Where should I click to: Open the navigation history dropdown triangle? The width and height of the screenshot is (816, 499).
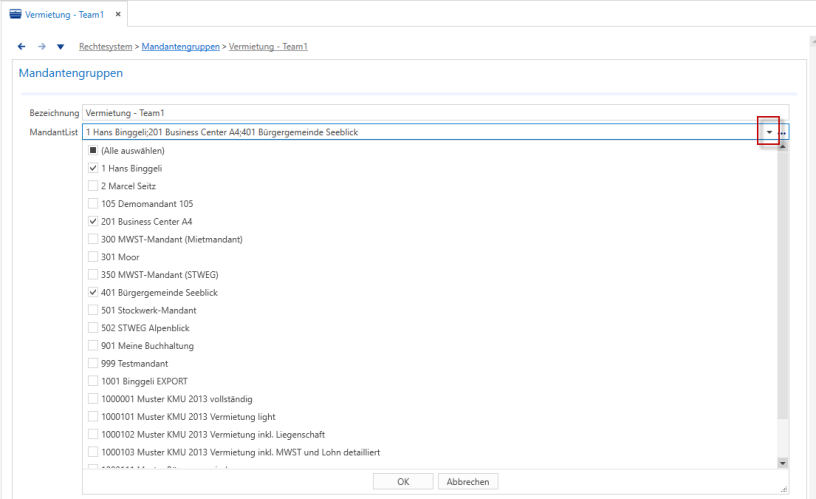(x=60, y=47)
